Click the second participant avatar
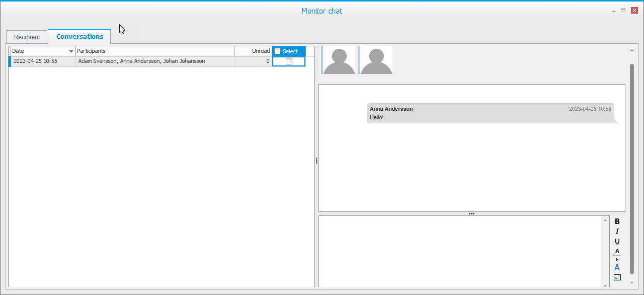The width and height of the screenshot is (644, 295). click(x=376, y=60)
